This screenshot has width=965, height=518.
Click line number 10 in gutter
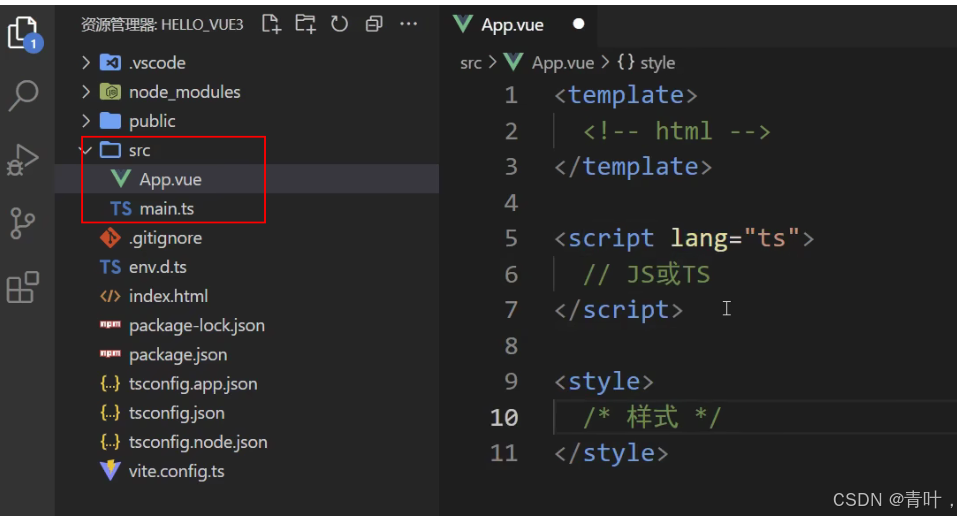(504, 418)
